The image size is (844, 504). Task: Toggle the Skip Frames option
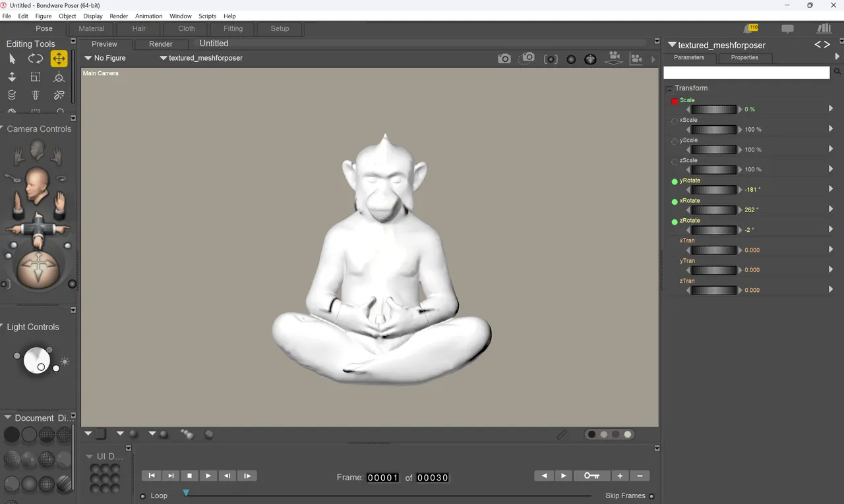coord(651,496)
